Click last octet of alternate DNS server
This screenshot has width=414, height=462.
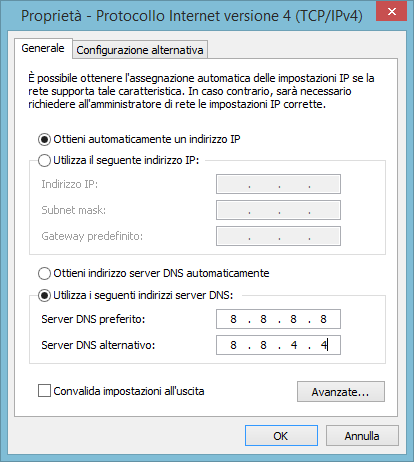click(324, 345)
